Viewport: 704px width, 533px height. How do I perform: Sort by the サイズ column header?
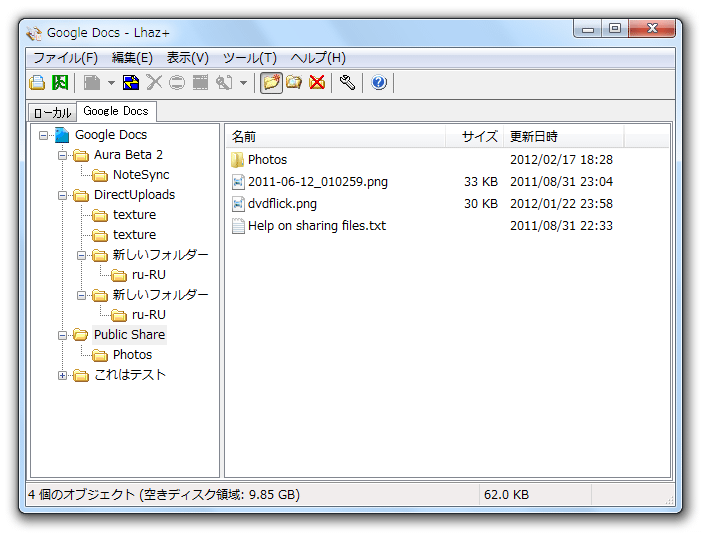coord(475,137)
